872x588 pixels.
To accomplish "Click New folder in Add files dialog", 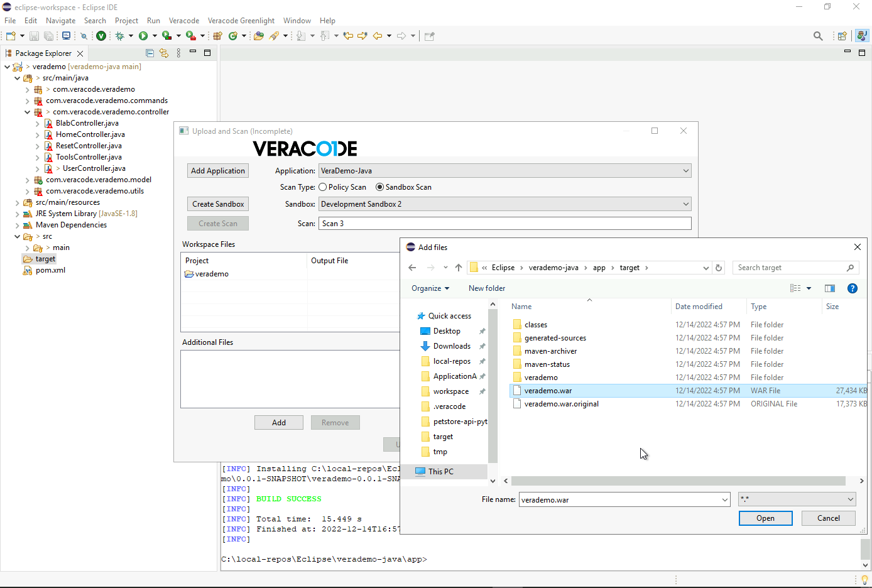I will [x=487, y=288].
